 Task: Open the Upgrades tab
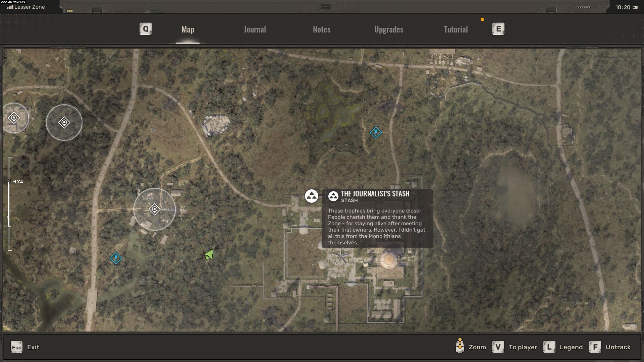388,29
